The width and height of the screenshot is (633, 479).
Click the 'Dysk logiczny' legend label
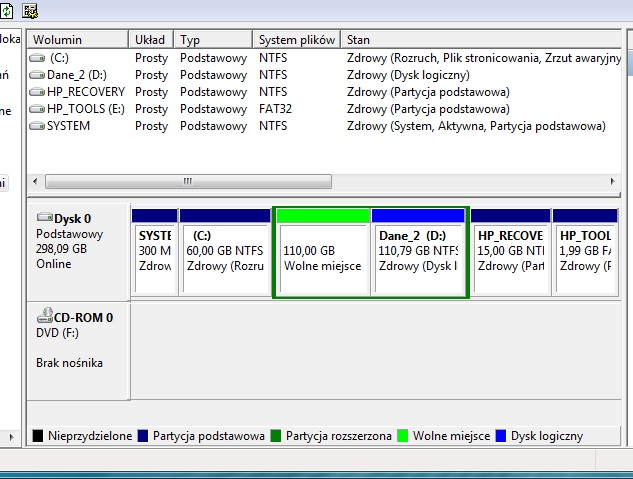[547, 436]
